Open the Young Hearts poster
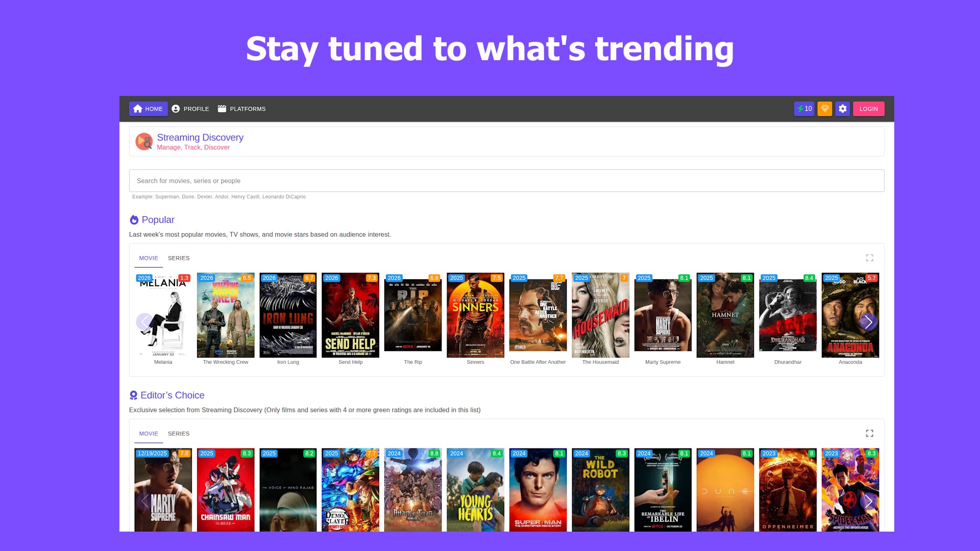The height and width of the screenshot is (551, 980). point(475,490)
